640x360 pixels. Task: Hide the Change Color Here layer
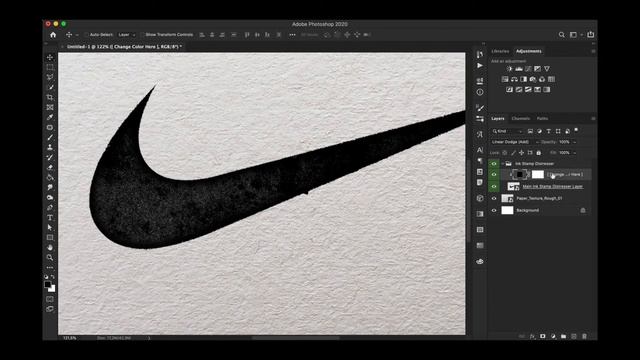point(494,174)
